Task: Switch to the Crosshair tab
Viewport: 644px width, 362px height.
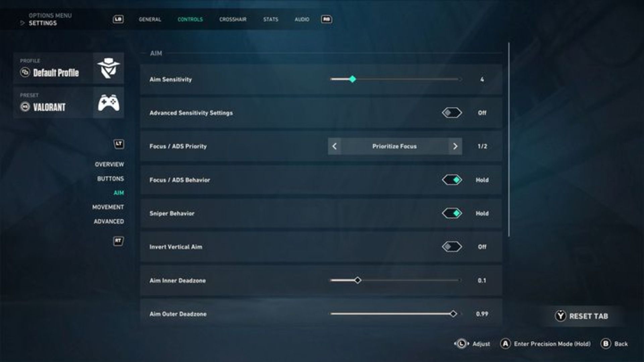Action: pyautogui.click(x=233, y=19)
